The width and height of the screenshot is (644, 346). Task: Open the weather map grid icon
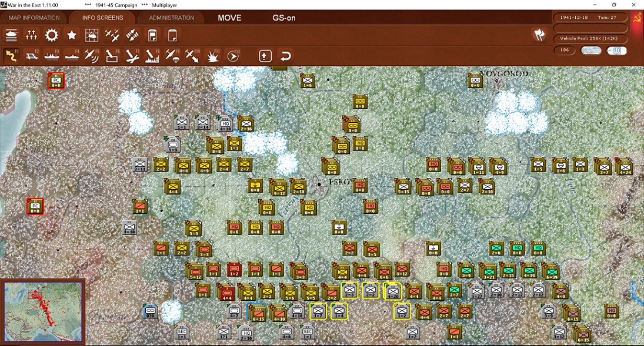click(x=92, y=35)
